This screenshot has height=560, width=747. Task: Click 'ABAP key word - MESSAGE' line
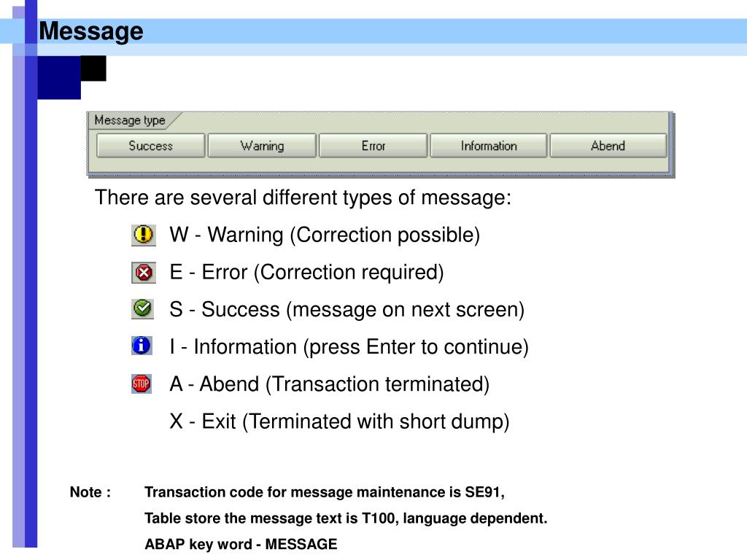coord(241,544)
